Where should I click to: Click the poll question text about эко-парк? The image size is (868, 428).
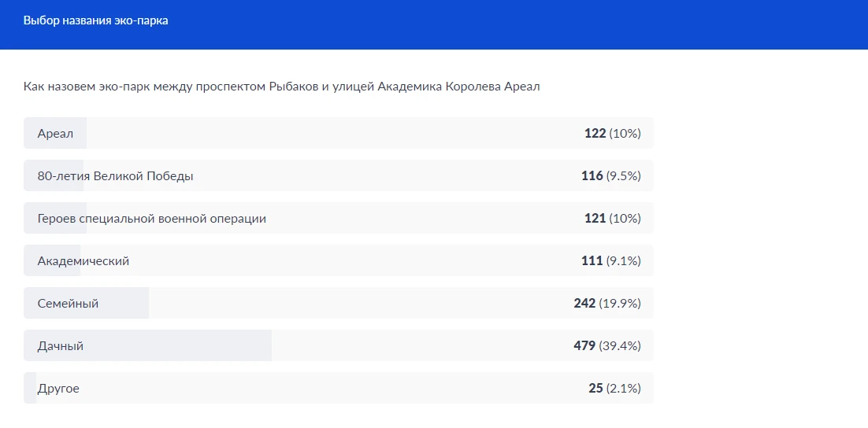(281, 87)
